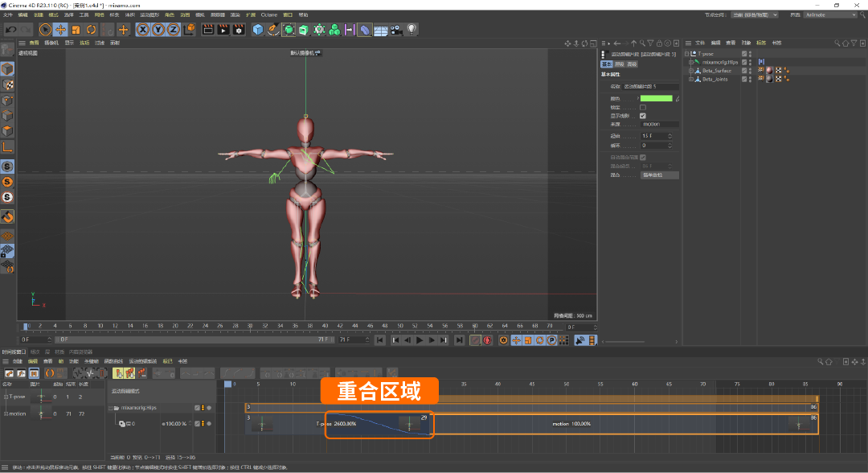868x473 pixels.
Task: Add a light object with bulb icon
Action: (x=411, y=29)
